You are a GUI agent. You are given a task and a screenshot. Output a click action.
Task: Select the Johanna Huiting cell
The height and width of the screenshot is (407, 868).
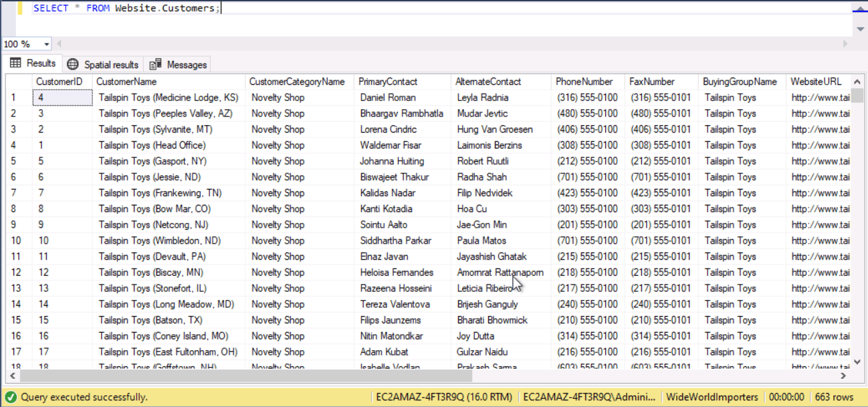(403, 161)
